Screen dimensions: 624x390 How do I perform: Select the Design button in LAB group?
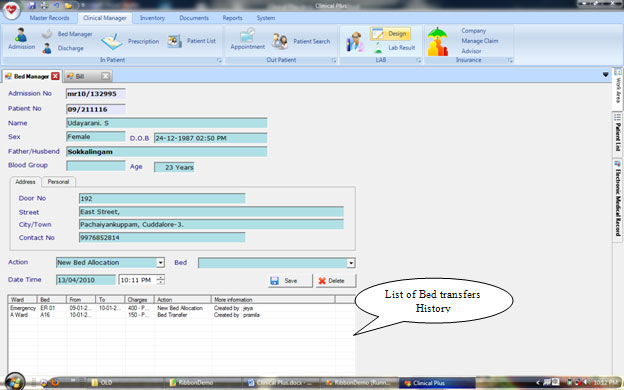click(390, 34)
